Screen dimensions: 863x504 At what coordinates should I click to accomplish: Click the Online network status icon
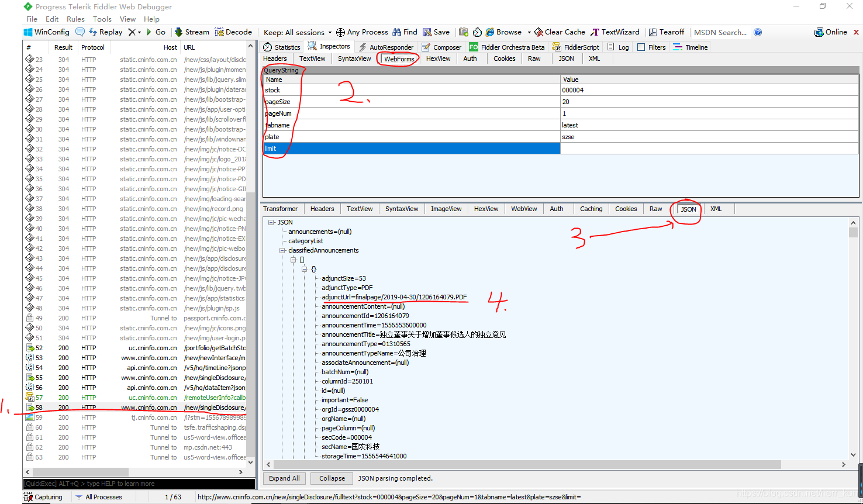819,32
